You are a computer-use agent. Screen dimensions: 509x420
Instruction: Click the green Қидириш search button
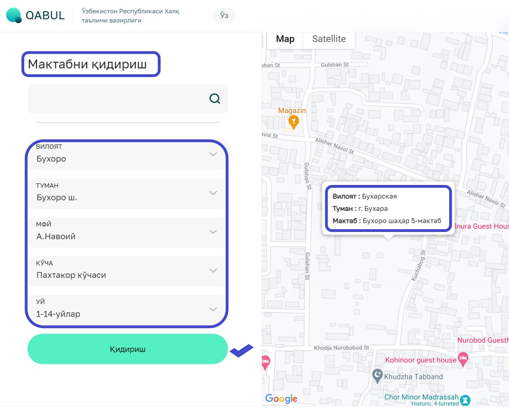(x=128, y=349)
